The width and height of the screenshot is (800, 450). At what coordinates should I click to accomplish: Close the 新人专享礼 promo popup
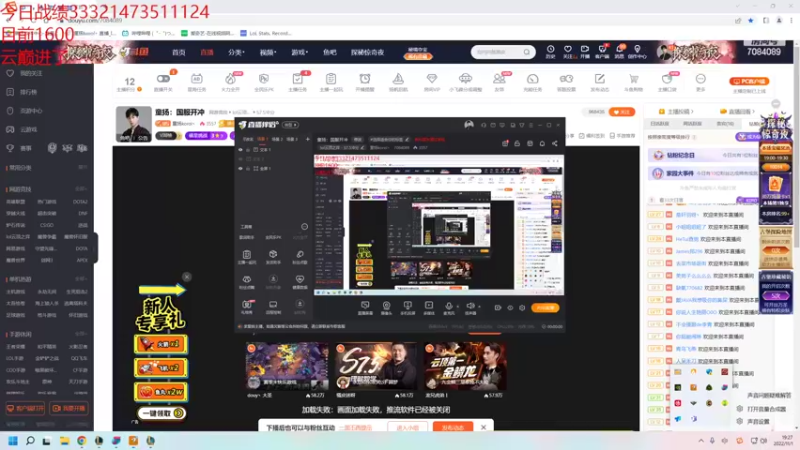click(187, 277)
